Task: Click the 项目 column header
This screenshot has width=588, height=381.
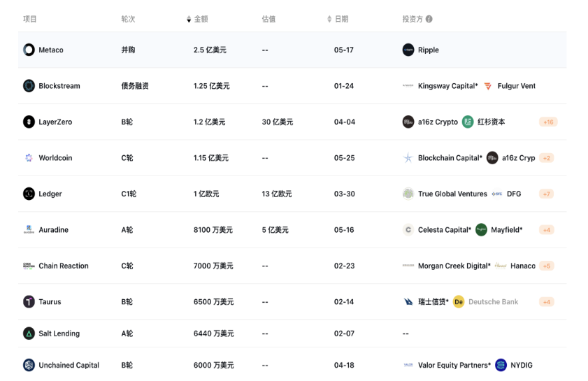Action: coord(29,19)
